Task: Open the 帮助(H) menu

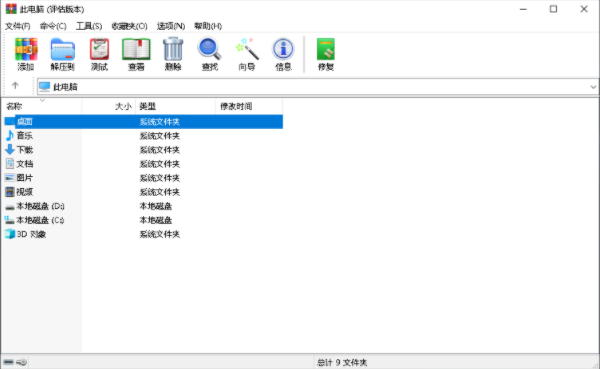Action: [208, 26]
